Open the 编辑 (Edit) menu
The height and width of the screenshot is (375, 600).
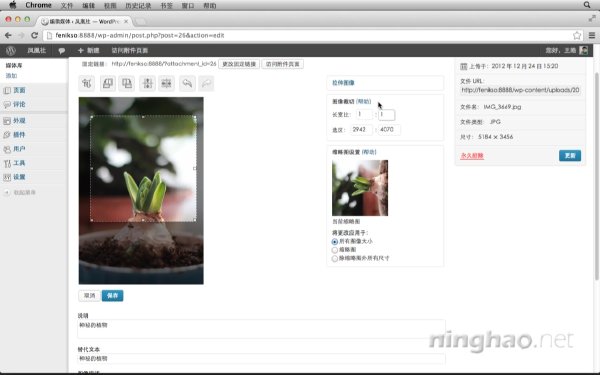click(88, 6)
